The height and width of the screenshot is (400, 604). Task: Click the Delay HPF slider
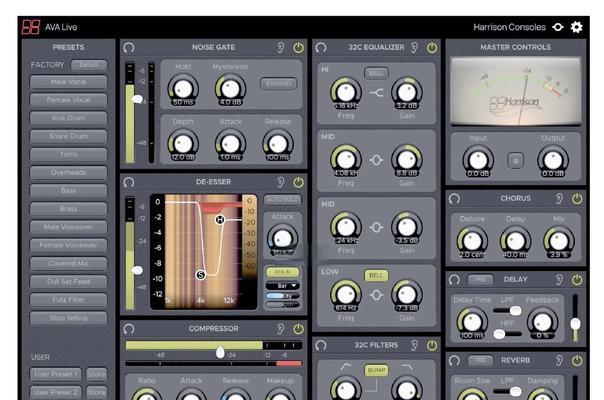tap(507, 334)
